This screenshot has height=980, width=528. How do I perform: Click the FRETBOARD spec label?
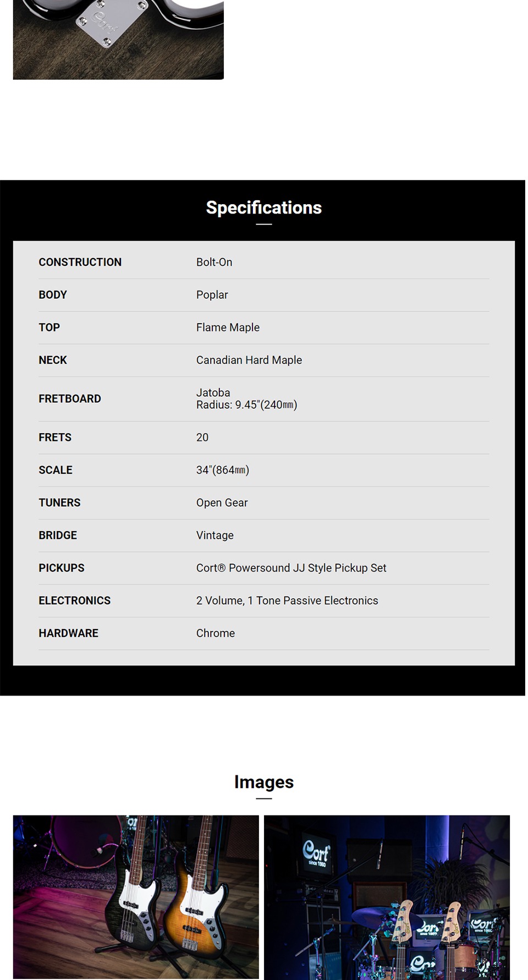tap(70, 399)
